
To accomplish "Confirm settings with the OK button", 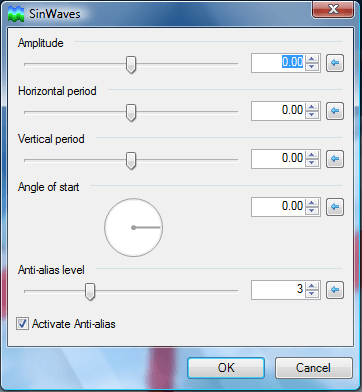I will (x=226, y=368).
